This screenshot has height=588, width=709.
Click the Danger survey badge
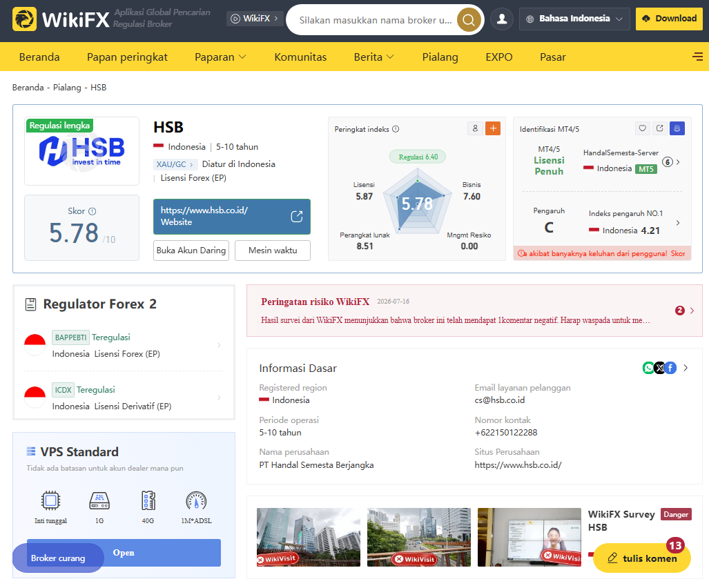(x=676, y=514)
